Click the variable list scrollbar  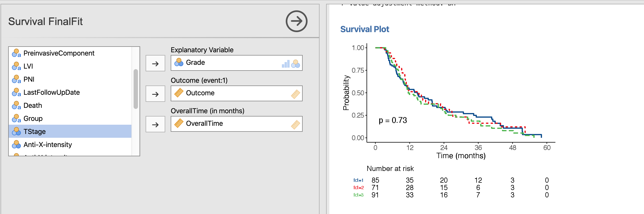click(x=136, y=89)
